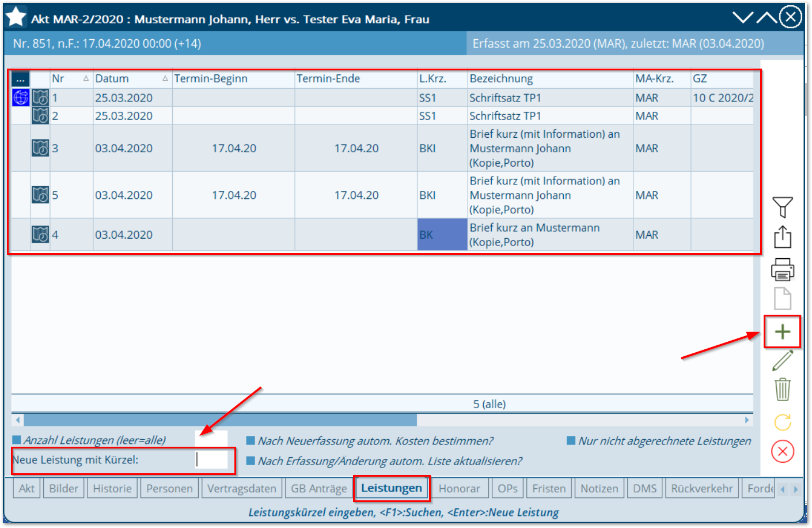This screenshot has width=812, height=528.
Task: Click the blank document icon
Action: tap(782, 299)
